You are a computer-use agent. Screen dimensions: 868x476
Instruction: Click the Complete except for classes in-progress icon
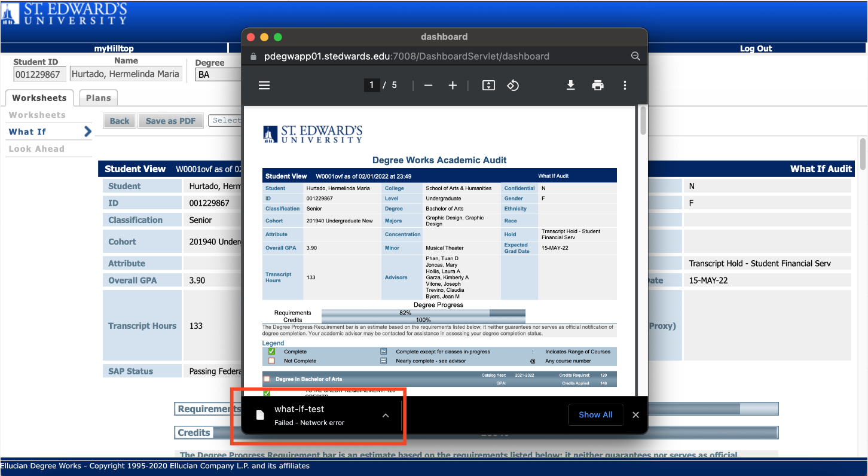pyautogui.click(x=383, y=352)
